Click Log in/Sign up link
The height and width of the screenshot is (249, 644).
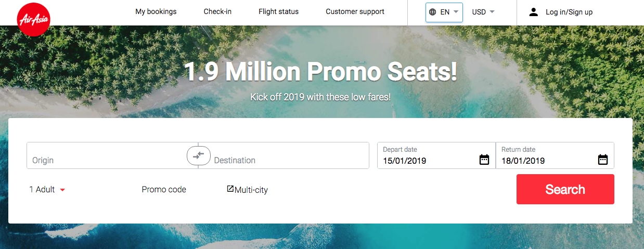[x=569, y=12]
